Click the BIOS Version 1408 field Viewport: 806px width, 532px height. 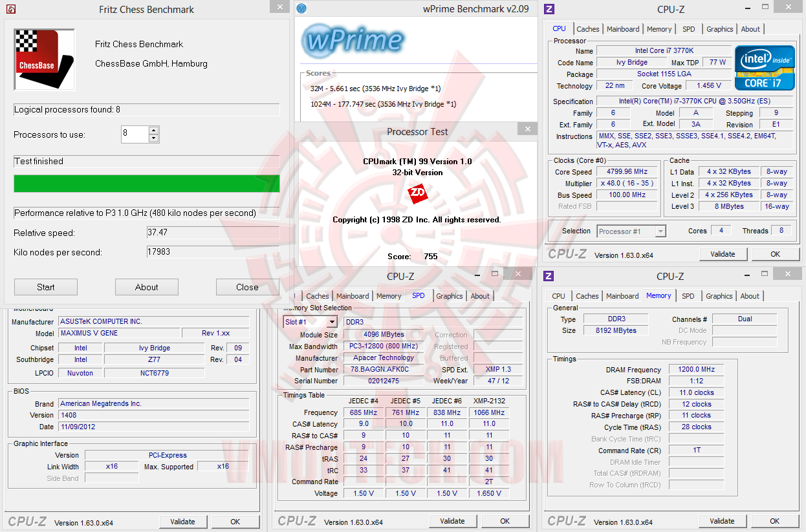click(153, 415)
